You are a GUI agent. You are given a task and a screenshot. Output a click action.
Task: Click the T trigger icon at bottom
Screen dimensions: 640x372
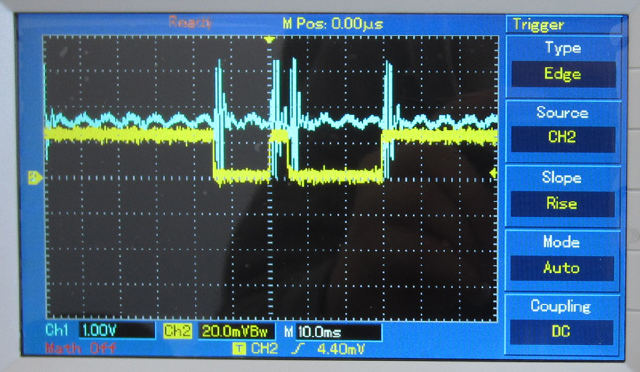(239, 349)
